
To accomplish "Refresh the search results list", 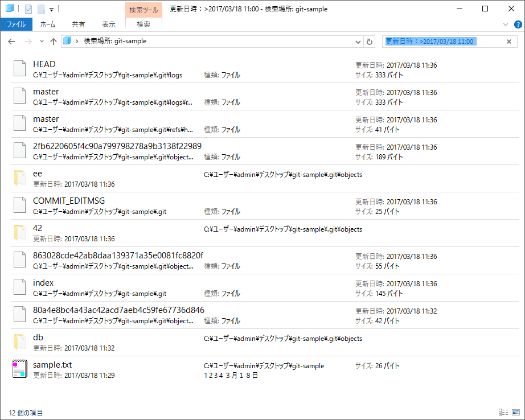I will 370,42.
